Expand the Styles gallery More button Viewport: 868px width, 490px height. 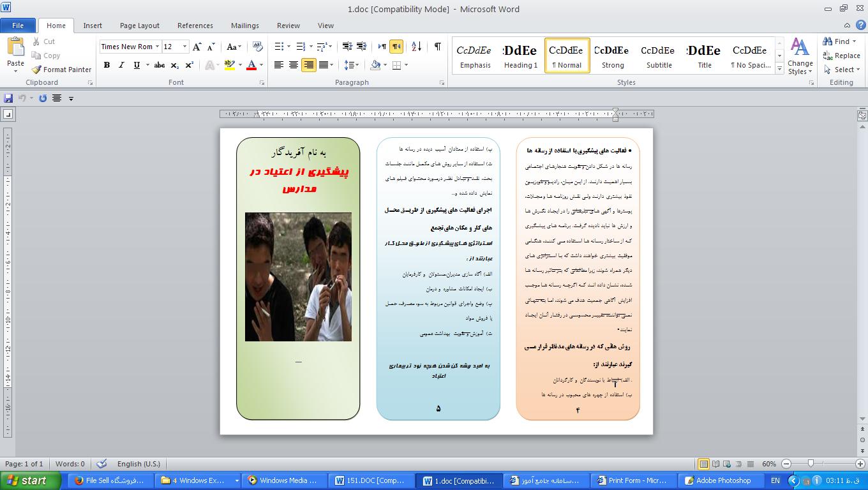(779, 69)
